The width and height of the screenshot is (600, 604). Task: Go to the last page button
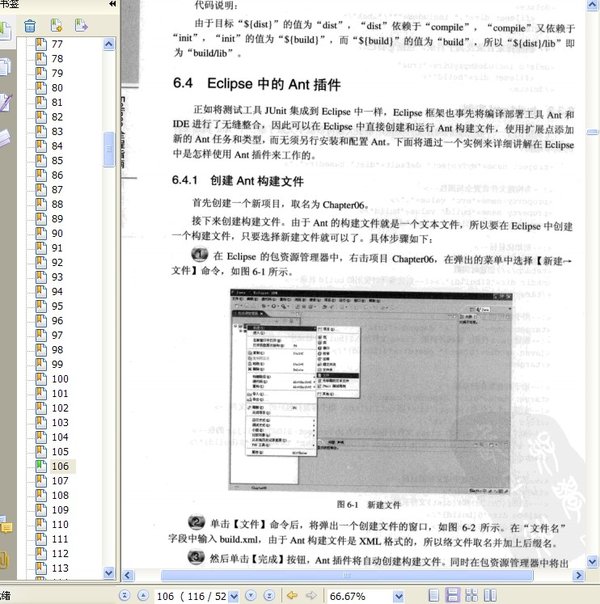point(269,596)
